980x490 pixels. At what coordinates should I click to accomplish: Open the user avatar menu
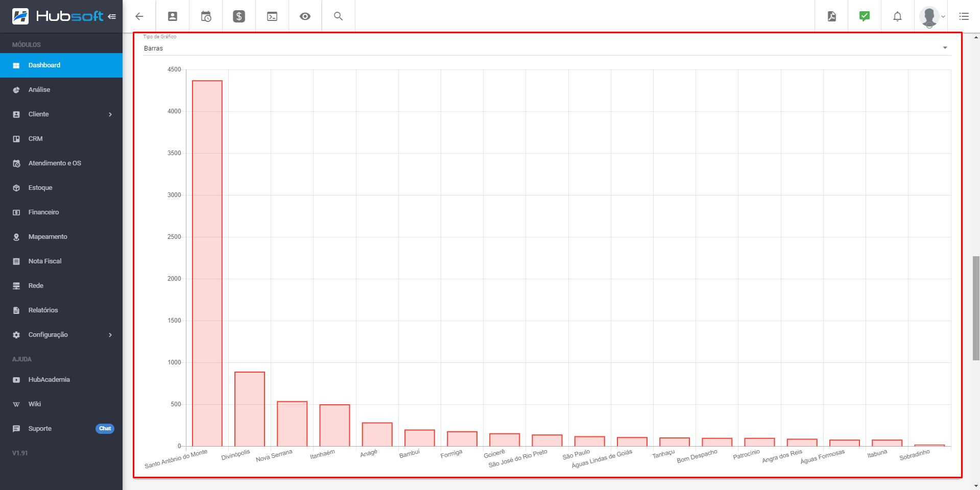931,16
